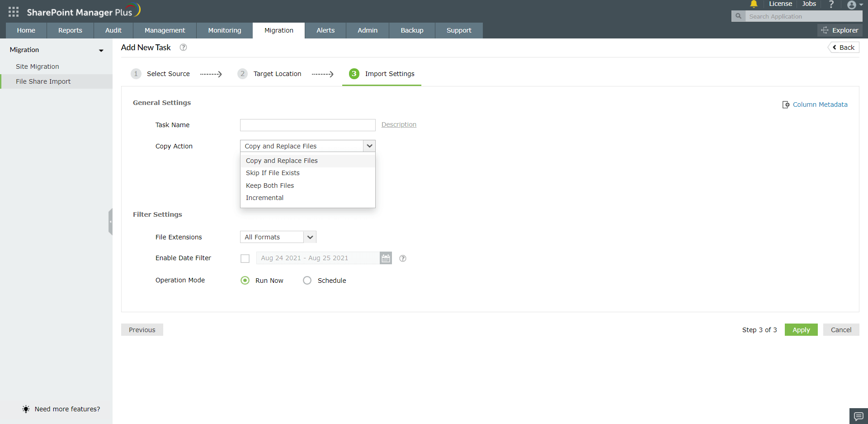The height and width of the screenshot is (424, 868).
Task: Click the Need more features link
Action: 61,409
